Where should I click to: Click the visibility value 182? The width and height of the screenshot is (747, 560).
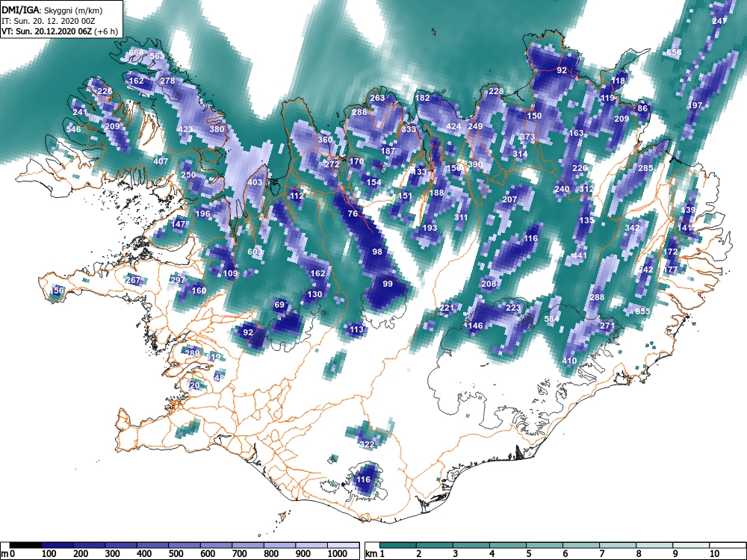pyautogui.click(x=423, y=98)
